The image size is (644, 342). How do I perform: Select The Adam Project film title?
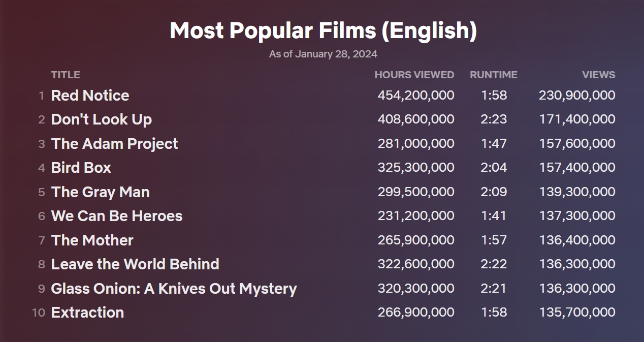[114, 144]
